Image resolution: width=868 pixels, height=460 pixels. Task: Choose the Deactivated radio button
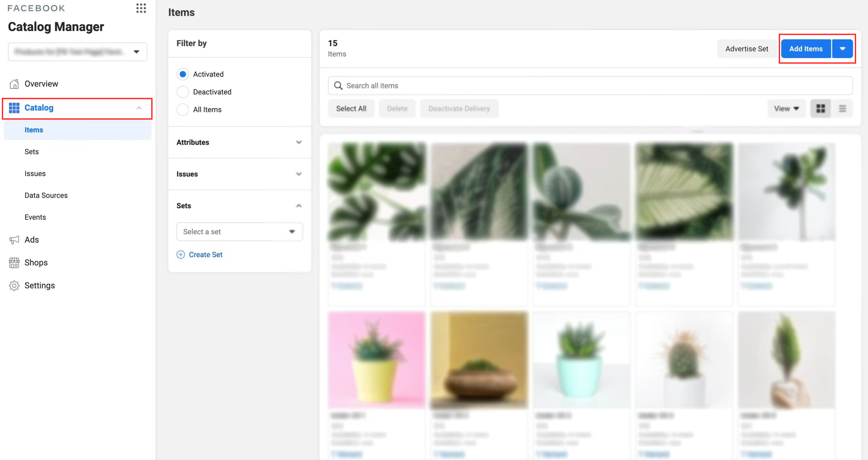point(182,91)
